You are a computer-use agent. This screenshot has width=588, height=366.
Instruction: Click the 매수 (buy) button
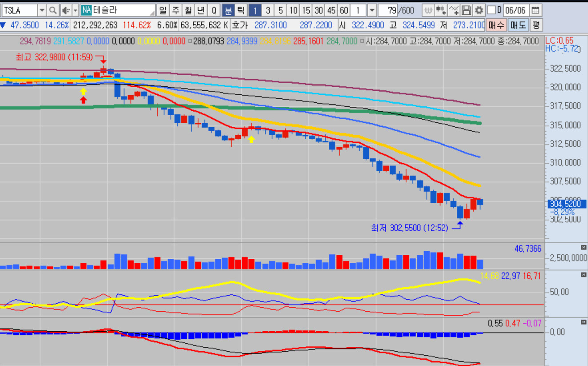point(496,25)
